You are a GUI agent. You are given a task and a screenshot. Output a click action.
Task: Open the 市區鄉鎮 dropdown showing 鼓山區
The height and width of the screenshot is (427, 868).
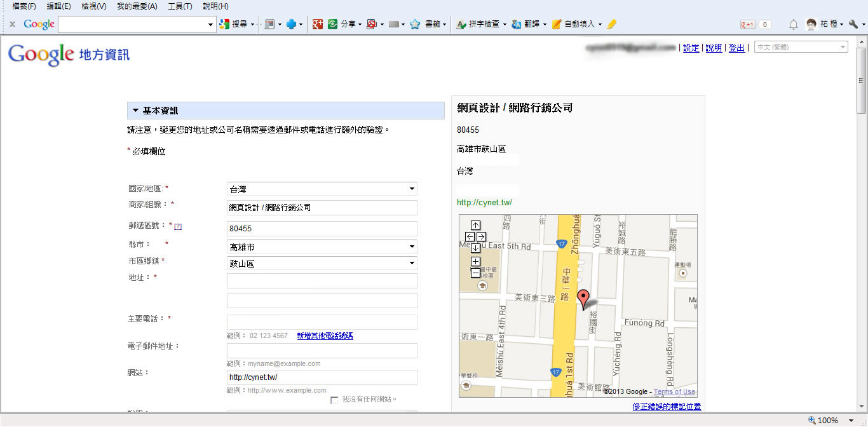click(322, 263)
